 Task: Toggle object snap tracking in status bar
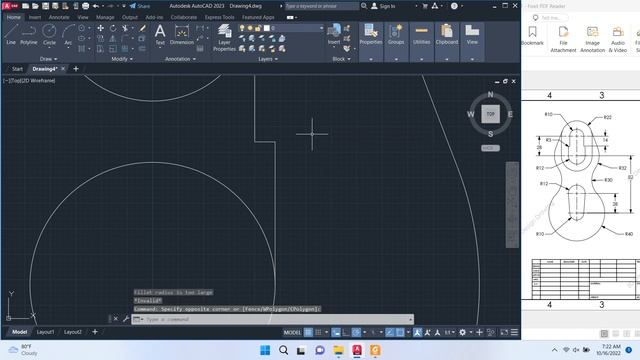pos(390,332)
